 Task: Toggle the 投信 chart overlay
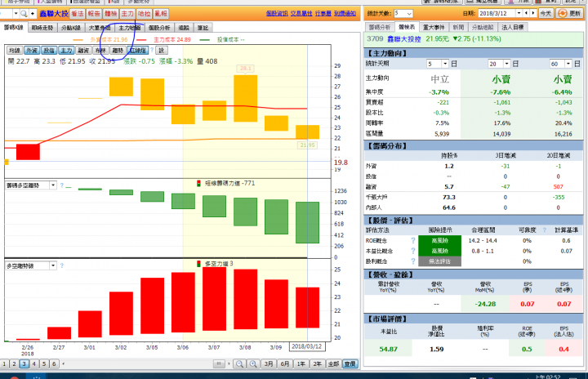pyautogui.click(x=49, y=51)
